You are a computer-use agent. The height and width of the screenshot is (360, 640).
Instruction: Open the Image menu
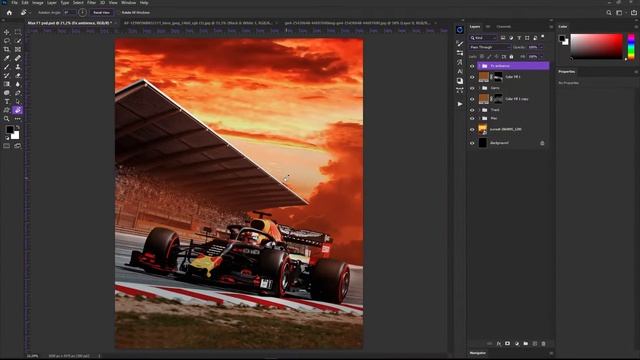tap(38, 2)
